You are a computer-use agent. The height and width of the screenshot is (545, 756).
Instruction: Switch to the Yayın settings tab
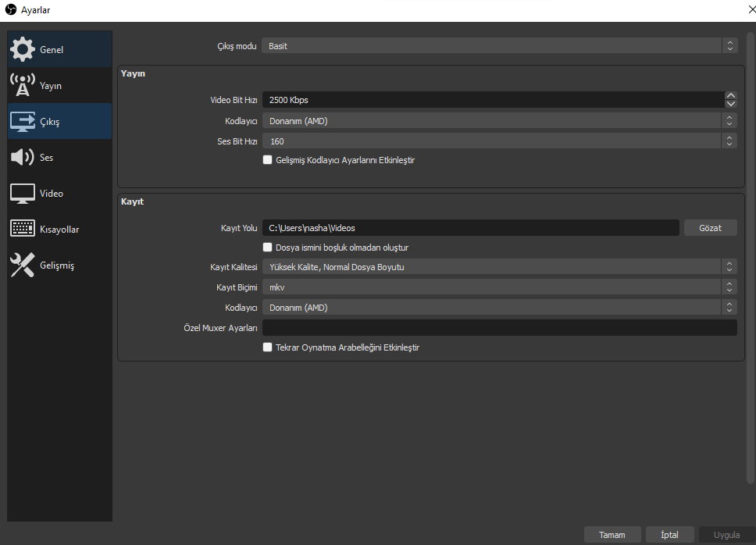60,85
